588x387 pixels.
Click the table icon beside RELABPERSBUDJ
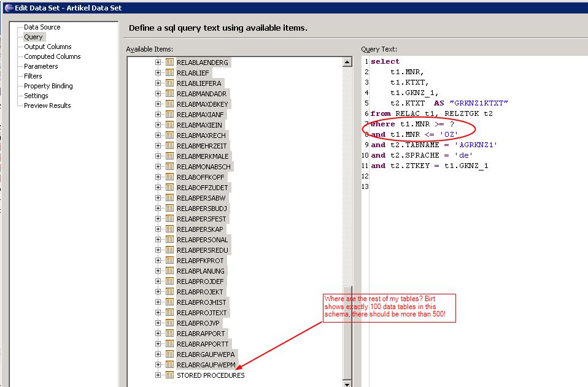click(169, 209)
